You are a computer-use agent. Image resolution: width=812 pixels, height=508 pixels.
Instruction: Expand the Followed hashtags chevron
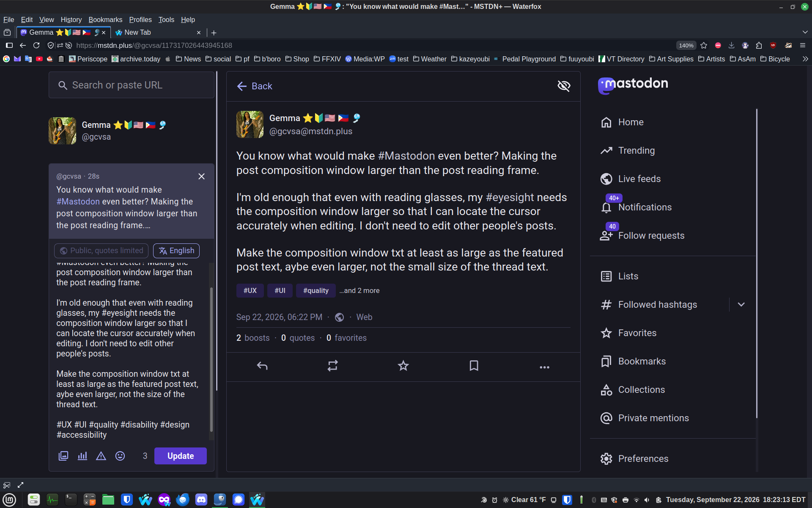pyautogui.click(x=741, y=304)
